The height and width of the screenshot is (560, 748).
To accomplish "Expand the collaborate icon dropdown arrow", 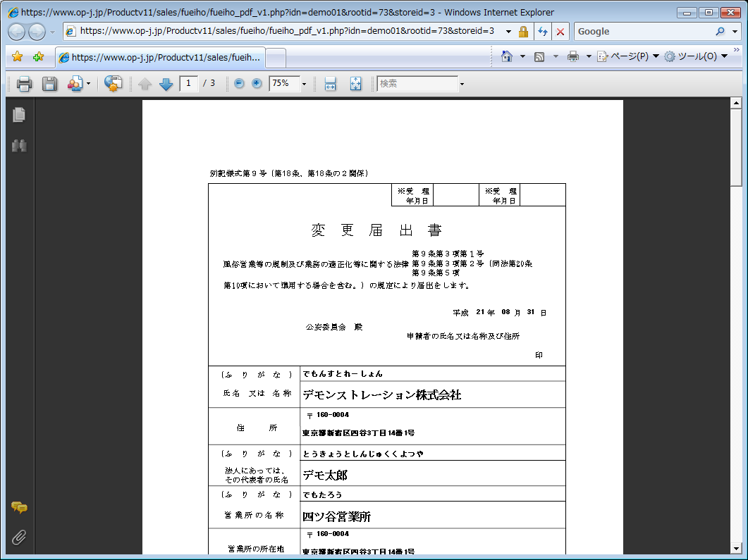I will coord(88,84).
